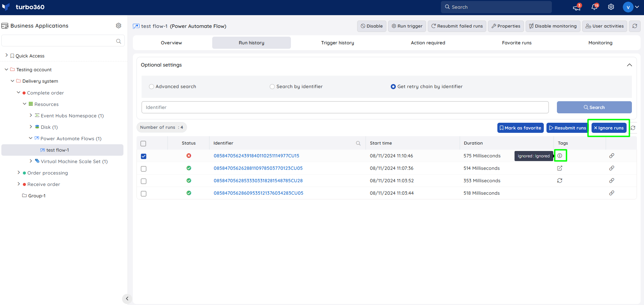Check the run started at 11:03:44
Image resolution: width=644 pixels, height=305 pixels.
pos(144,194)
